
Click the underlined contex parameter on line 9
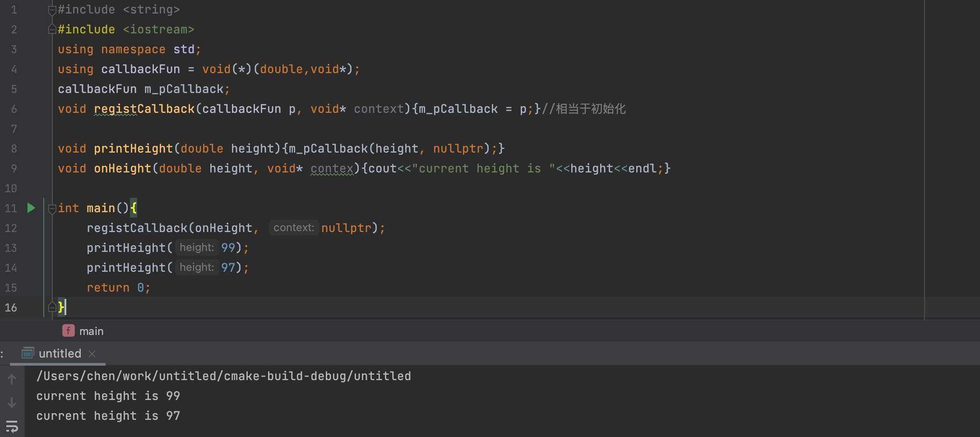tap(332, 169)
